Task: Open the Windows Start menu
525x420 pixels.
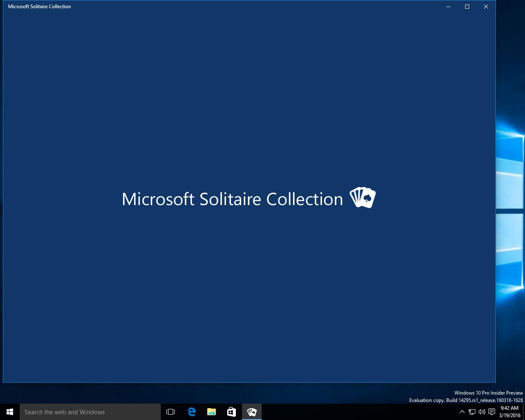Action: click(10, 412)
